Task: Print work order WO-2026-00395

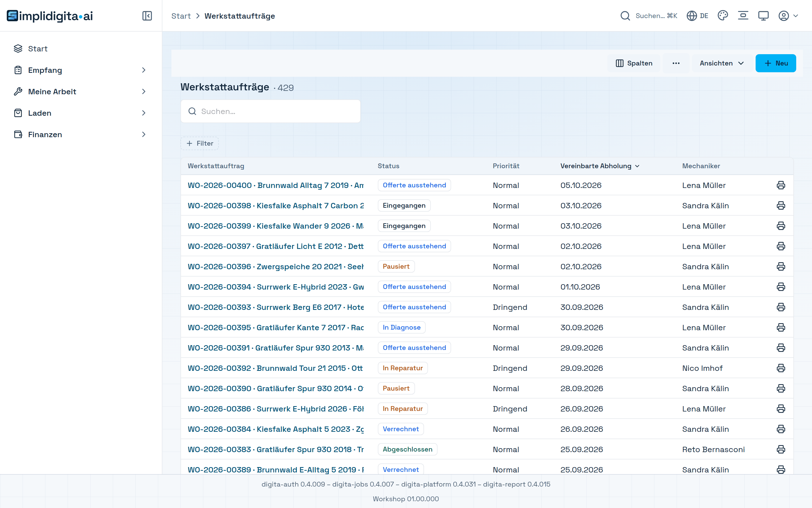Action: tap(781, 328)
